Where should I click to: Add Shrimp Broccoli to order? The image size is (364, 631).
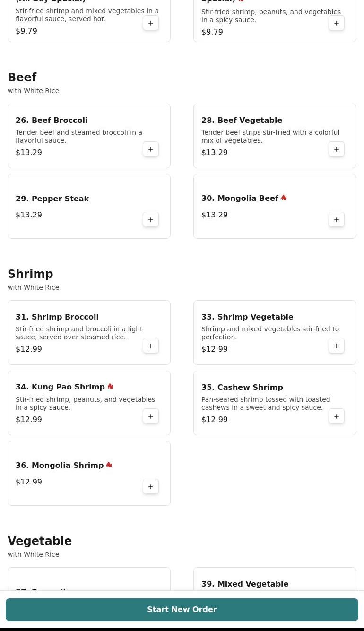click(151, 346)
